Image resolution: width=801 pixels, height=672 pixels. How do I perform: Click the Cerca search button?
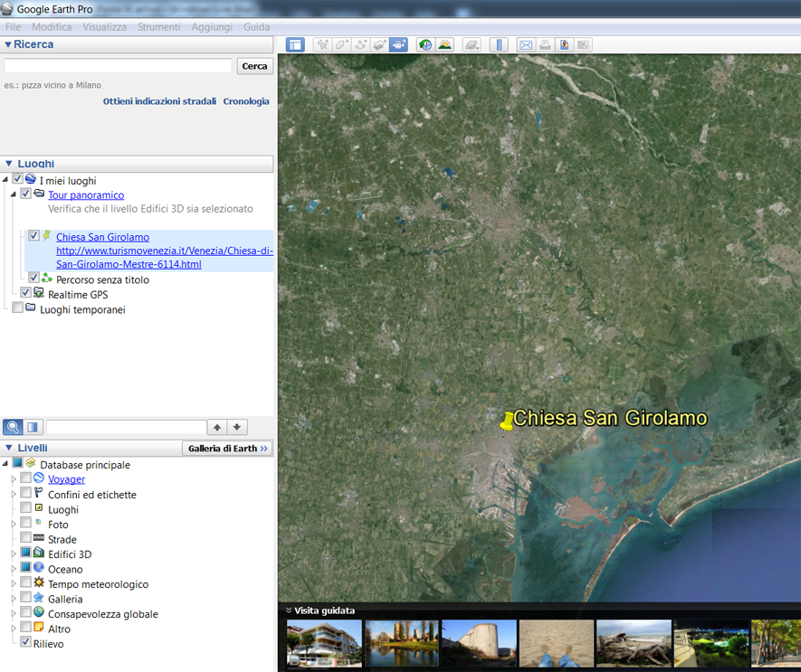254,66
